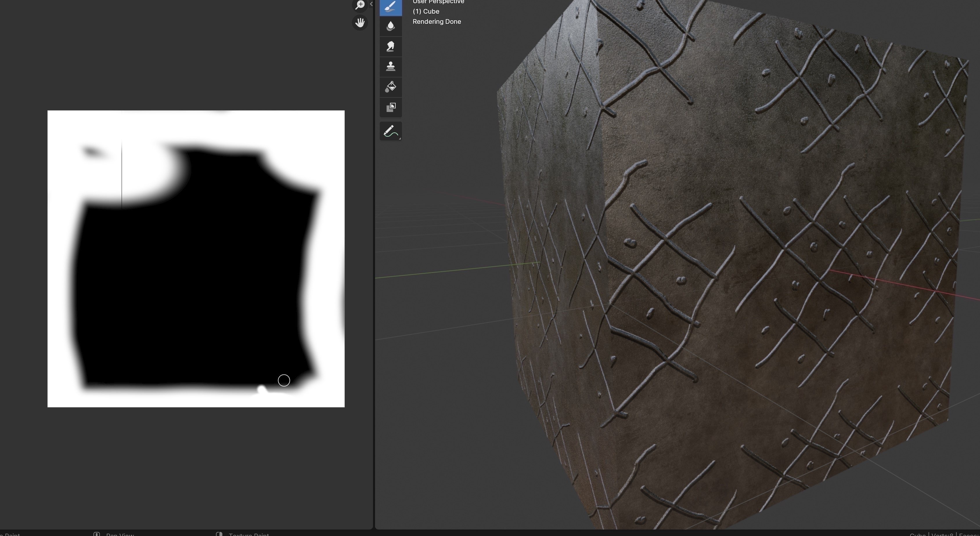Click the '(1) Cube' object label

pyautogui.click(x=426, y=11)
